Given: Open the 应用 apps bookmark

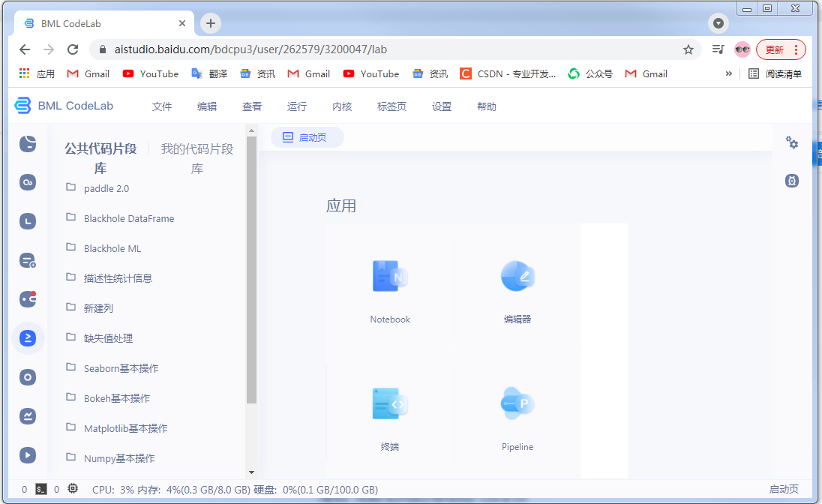Looking at the screenshot, I should coord(37,73).
